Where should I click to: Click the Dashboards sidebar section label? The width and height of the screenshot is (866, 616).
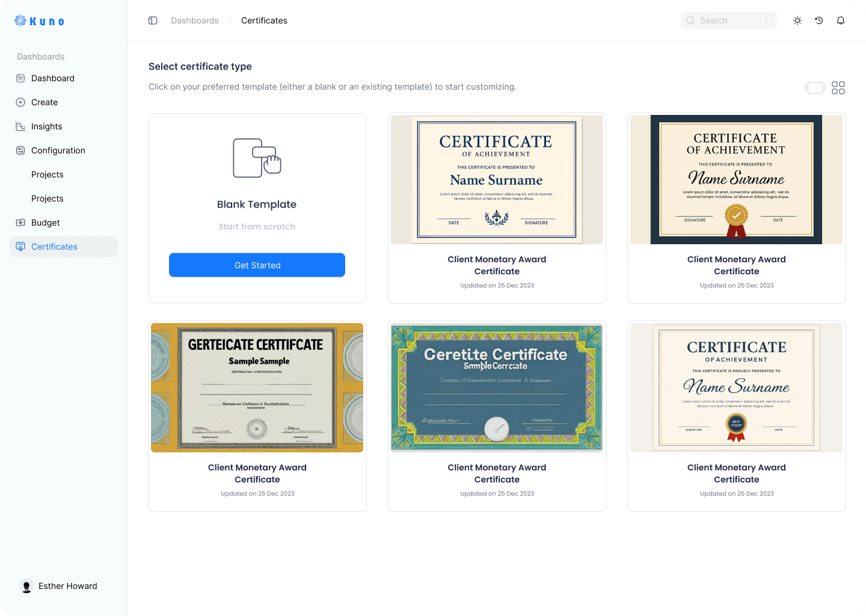click(41, 57)
